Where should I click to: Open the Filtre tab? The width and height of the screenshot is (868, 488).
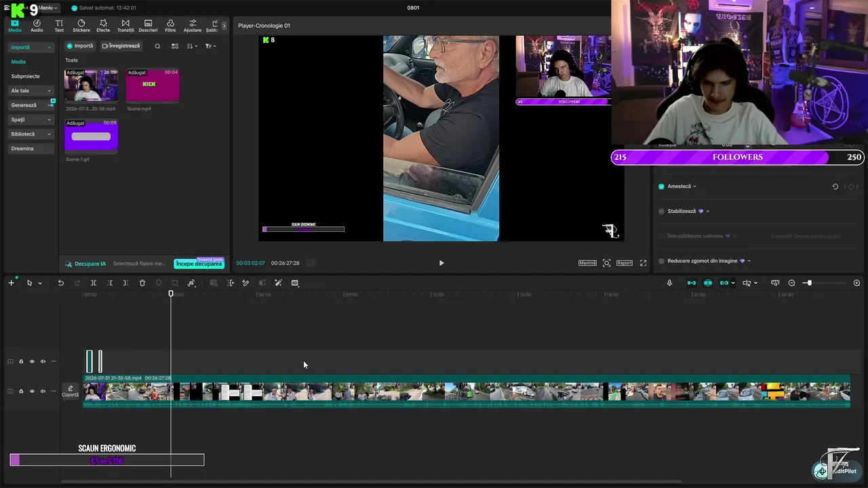click(170, 26)
